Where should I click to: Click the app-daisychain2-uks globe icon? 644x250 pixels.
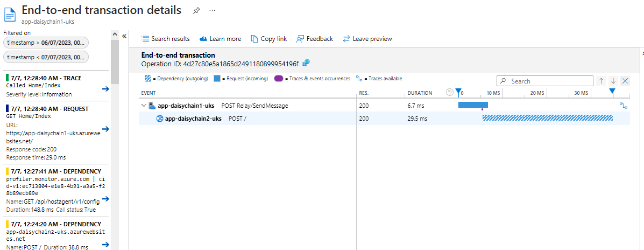click(160, 119)
